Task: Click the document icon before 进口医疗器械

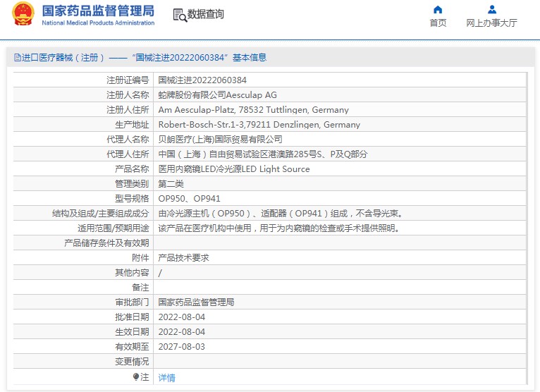Action: [x=17, y=58]
